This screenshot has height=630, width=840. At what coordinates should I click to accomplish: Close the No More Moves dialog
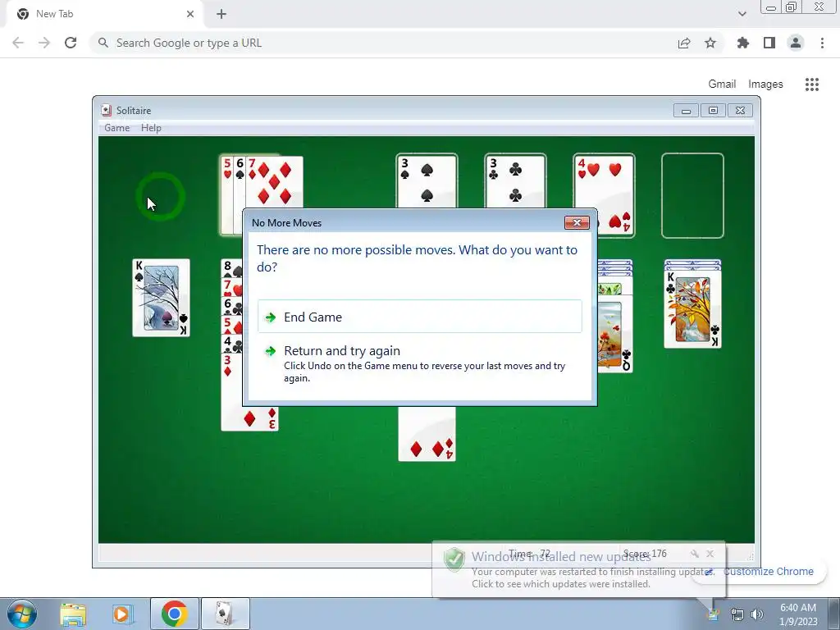[x=577, y=222]
